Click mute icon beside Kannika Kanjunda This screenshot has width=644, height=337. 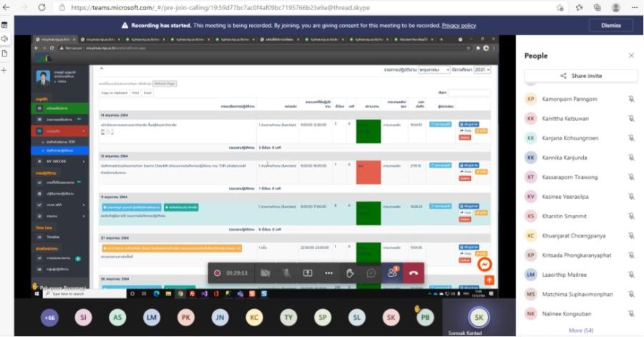[x=630, y=157]
